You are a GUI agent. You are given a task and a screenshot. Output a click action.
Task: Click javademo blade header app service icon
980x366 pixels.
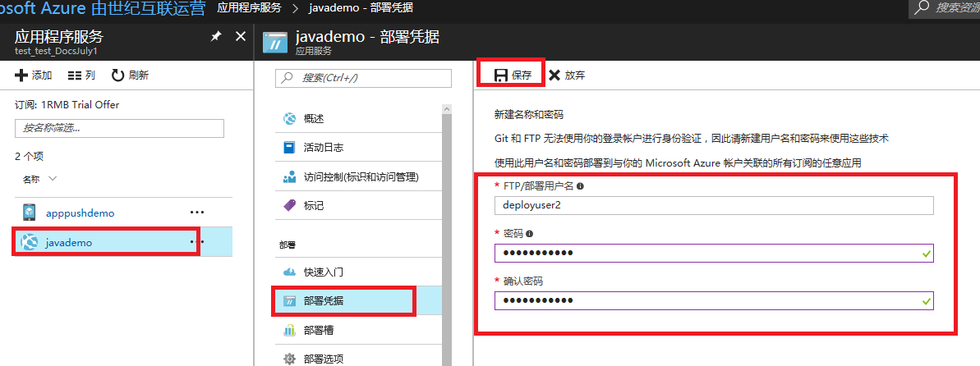[x=275, y=43]
